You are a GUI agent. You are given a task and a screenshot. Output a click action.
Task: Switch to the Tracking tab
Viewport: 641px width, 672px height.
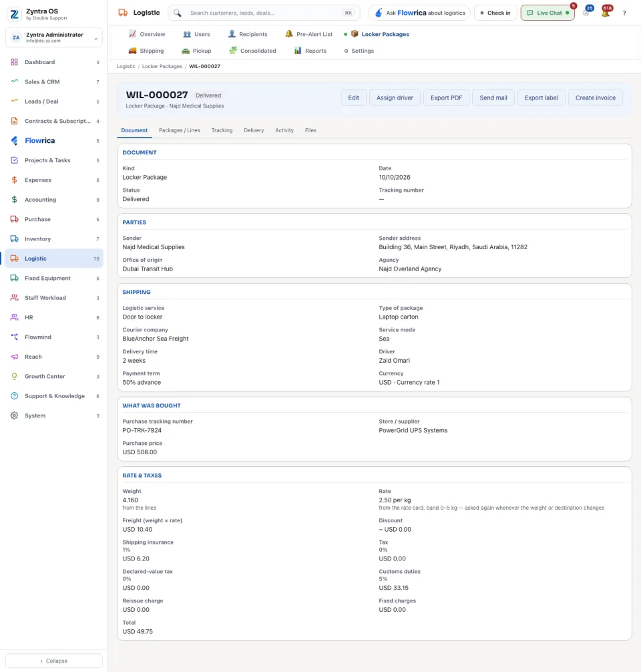tap(222, 130)
